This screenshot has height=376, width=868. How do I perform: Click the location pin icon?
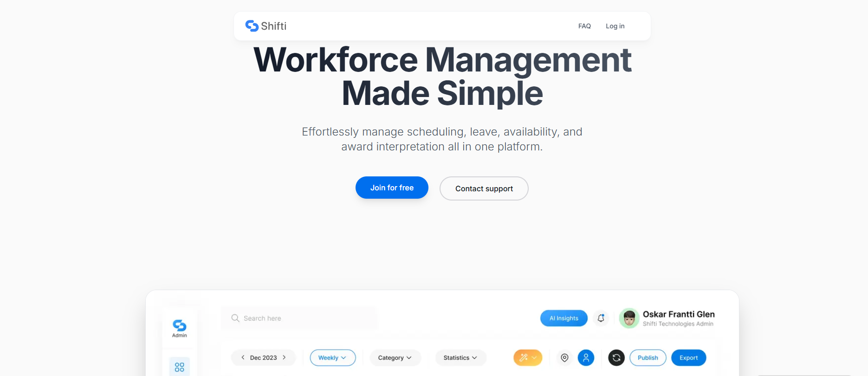(564, 357)
